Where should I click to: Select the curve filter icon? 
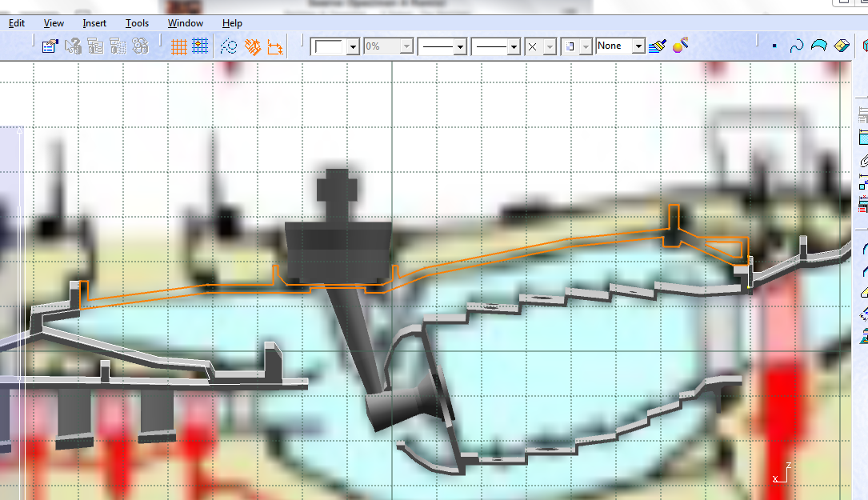(797, 46)
